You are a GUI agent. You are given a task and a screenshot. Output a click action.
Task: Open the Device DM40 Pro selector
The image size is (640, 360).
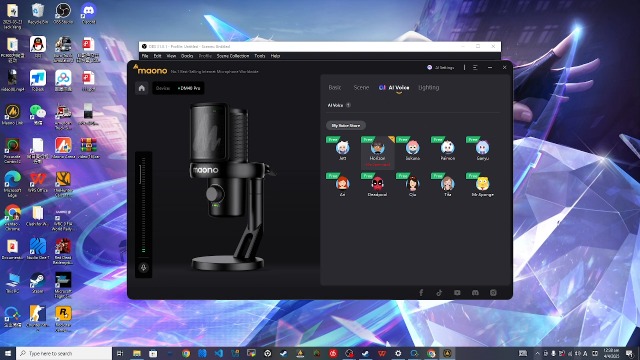[178, 88]
